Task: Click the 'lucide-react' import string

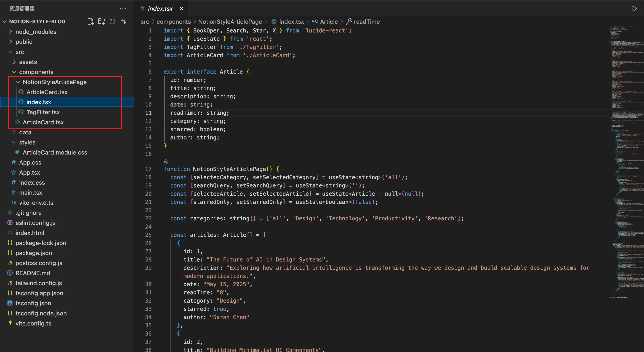Action: 325,30
